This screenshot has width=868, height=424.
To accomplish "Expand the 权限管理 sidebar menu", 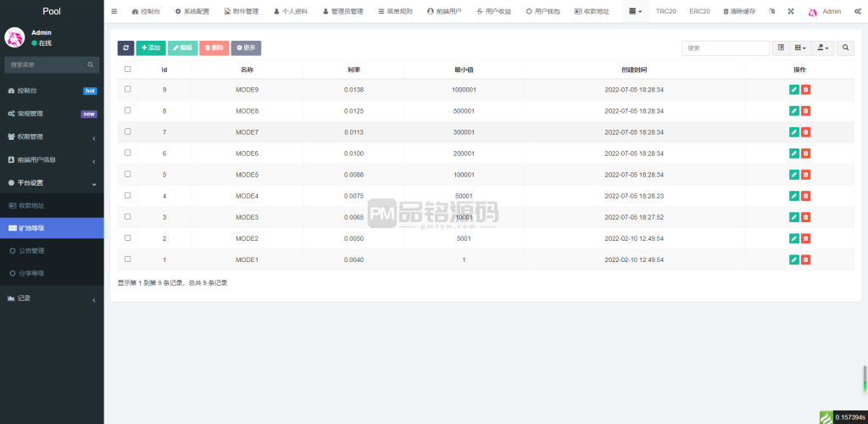I will tap(51, 137).
